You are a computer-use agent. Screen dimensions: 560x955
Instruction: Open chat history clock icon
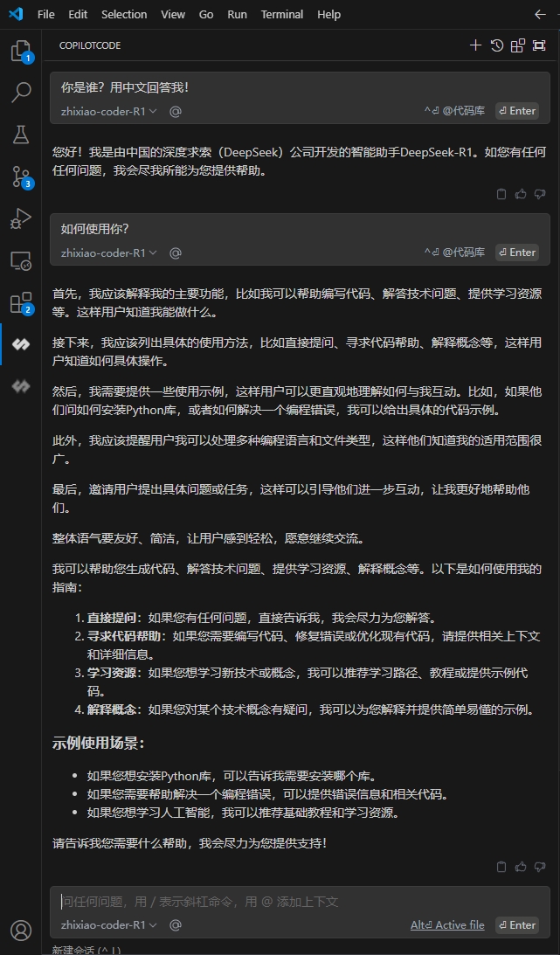point(497,45)
